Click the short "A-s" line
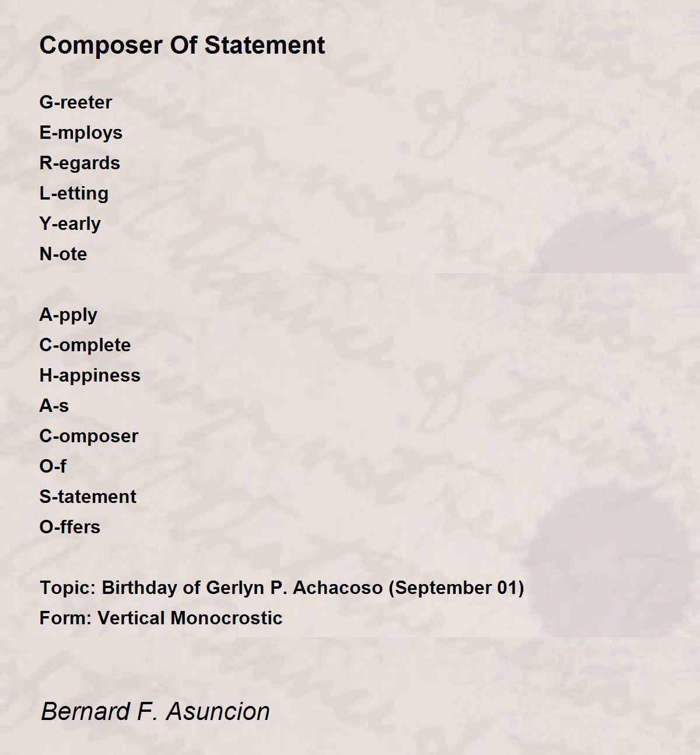The height and width of the screenshot is (755, 700). pyautogui.click(x=54, y=406)
